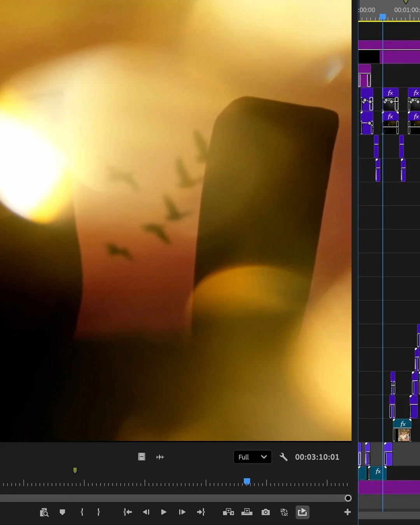Export a frame with the camera icon

pyautogui.click(x=266, y=512)
